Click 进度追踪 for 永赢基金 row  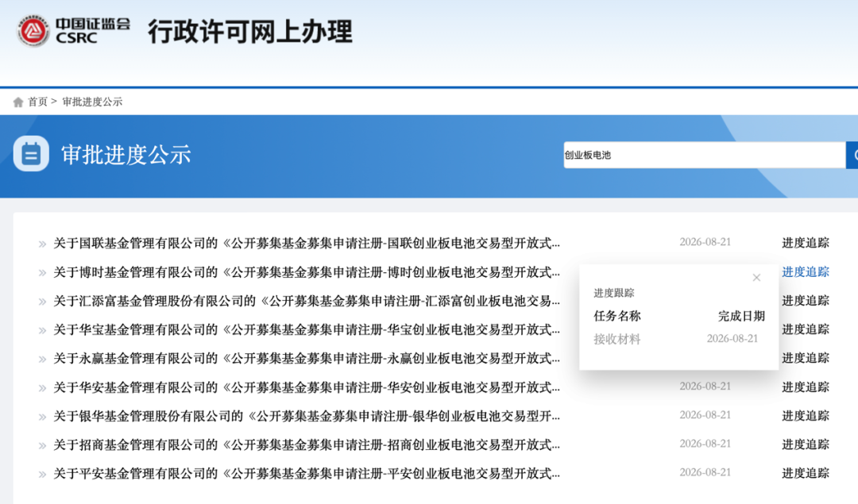click(806, 358)
